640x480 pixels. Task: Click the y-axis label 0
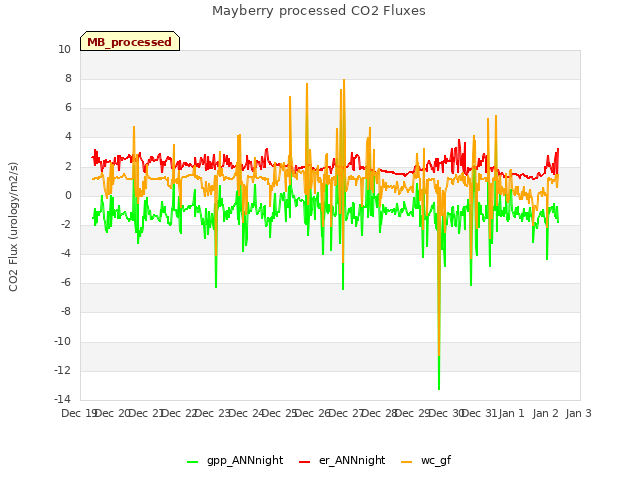(68, 196)
